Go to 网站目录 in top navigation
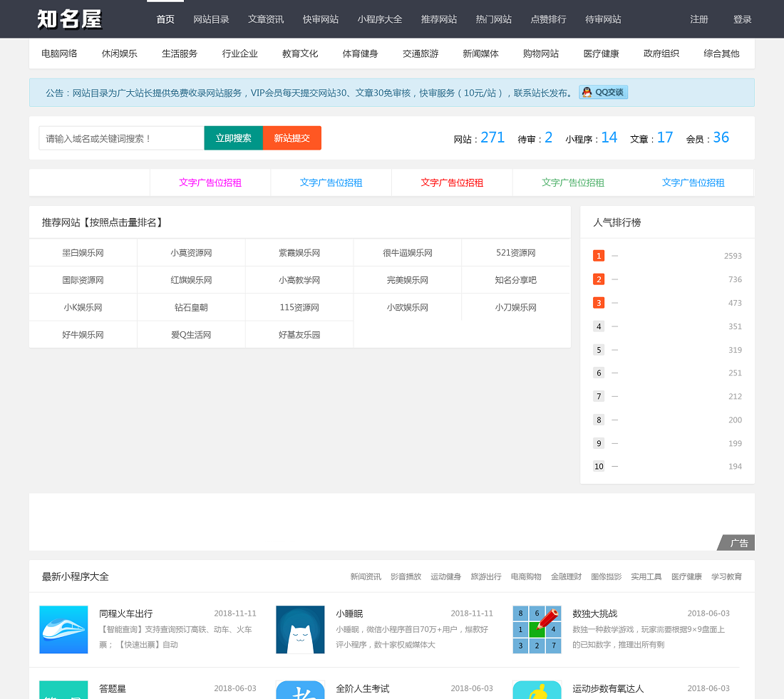784x699 pixels. click(211, 19)
